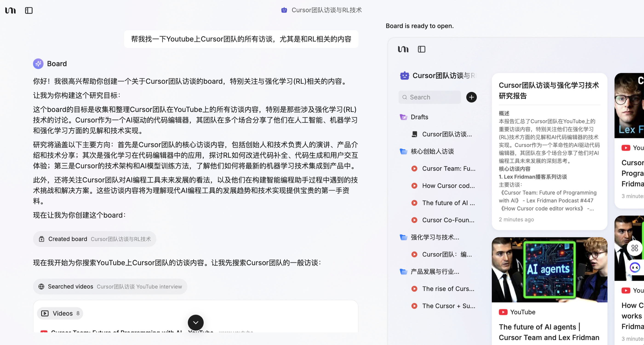The height and width of the screenshot is (345, 644).
Task: Click play icon beside How Cursor cod...
Action: [x=414, y=186]
